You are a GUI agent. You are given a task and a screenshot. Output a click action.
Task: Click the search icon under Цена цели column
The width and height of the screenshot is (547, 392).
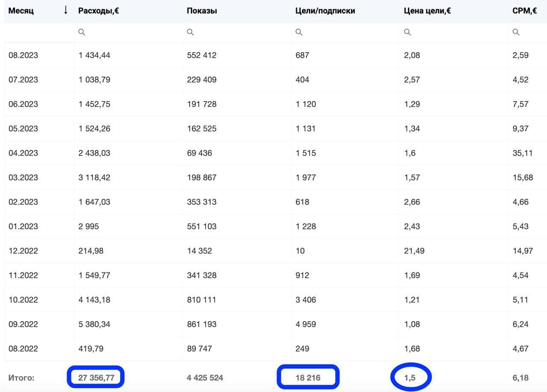(407, 32)
